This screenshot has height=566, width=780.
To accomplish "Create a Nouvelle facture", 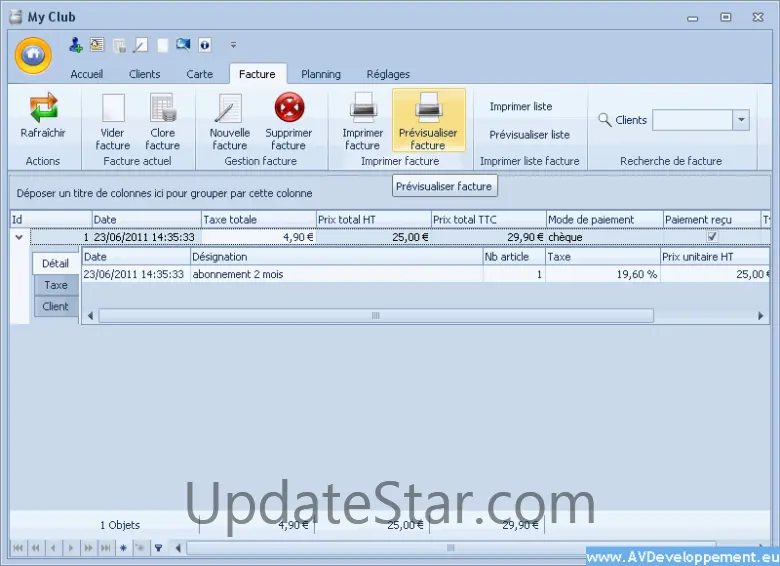I will (x=229, y=108).
